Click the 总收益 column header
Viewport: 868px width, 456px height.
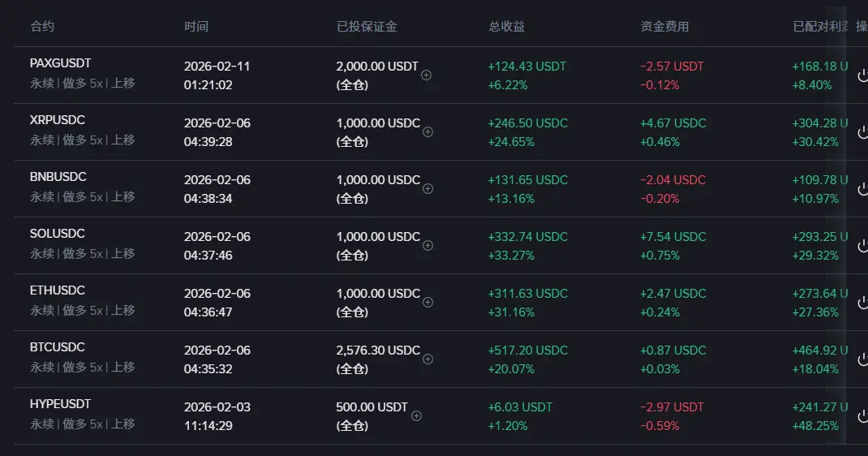[506, 27]
